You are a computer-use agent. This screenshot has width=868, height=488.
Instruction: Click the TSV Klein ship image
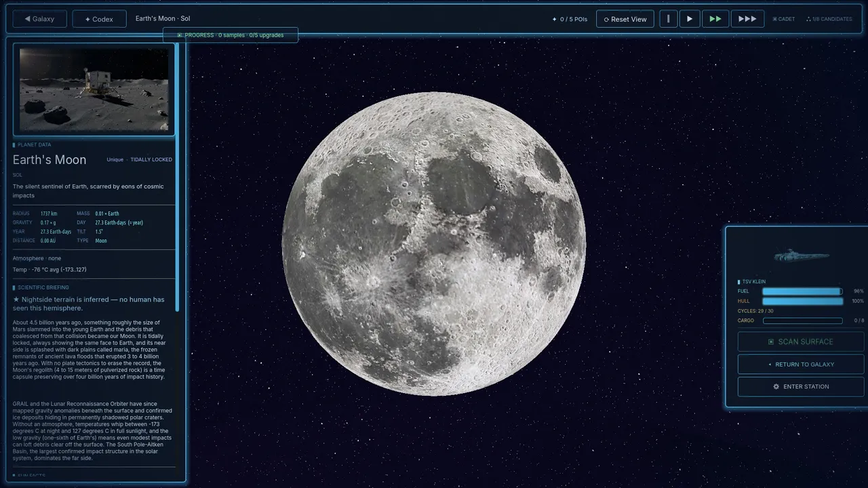click(802, 256)
